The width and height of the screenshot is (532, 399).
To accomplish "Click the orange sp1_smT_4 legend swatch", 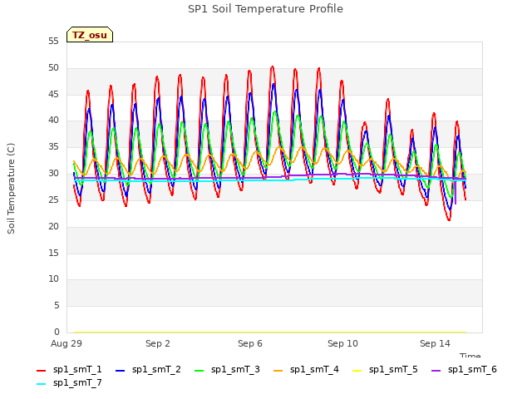I will point(278,371).
